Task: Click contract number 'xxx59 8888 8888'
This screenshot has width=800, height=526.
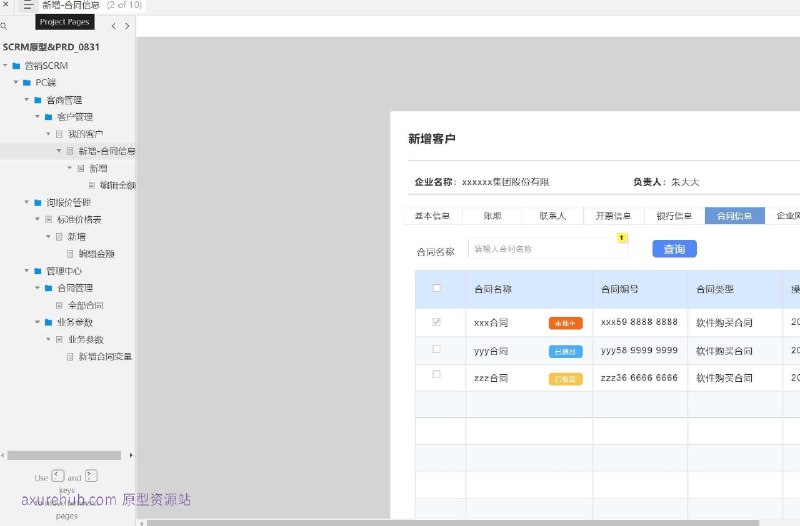Action: pyautogui.click(x=639, y=322)
